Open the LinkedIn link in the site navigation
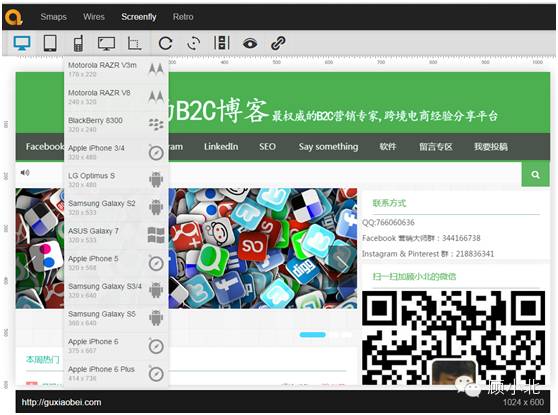 [221, 147]
